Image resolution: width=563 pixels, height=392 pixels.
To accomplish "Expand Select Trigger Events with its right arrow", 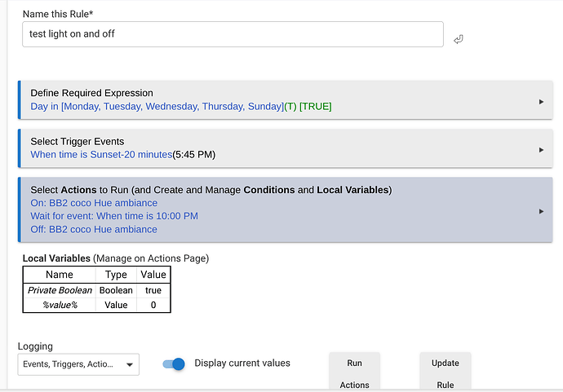I will 541,149.
